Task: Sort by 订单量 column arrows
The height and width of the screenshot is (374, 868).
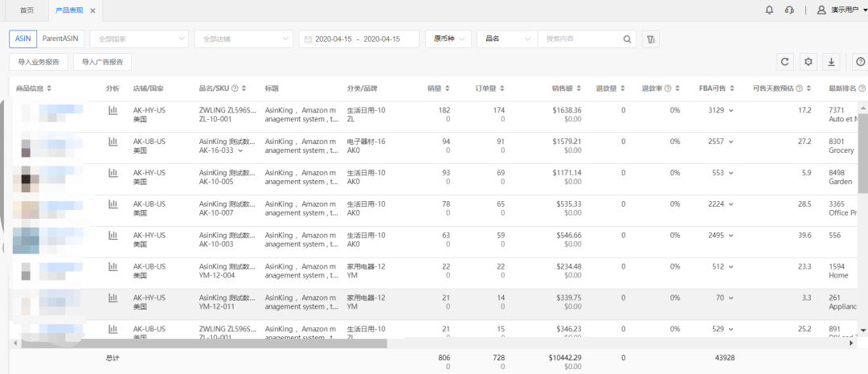Action: [501, 88]
